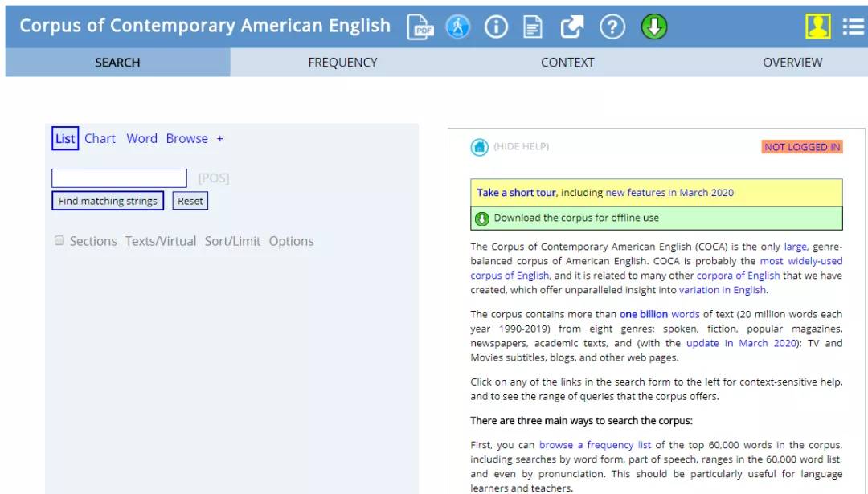The height and width of the screenshot is (494, 868).
Task: Select the Chart search mode
Action: (x=100, y=138)
